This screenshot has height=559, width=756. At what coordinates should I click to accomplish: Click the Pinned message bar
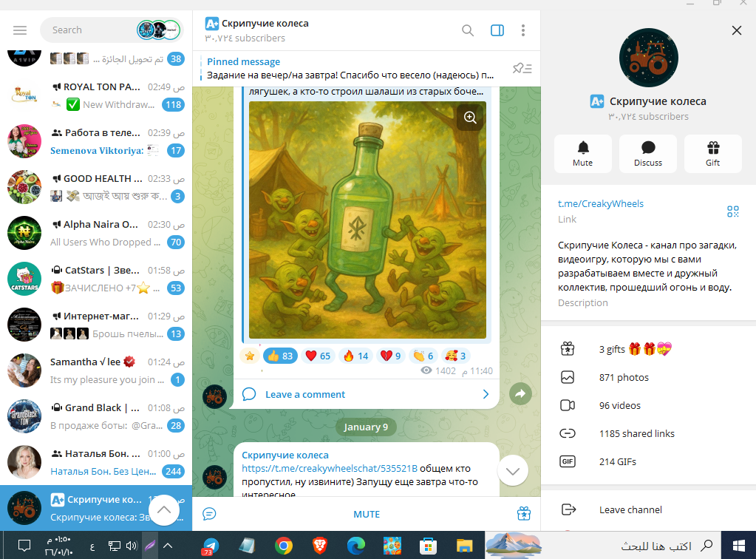click(350, 69)
